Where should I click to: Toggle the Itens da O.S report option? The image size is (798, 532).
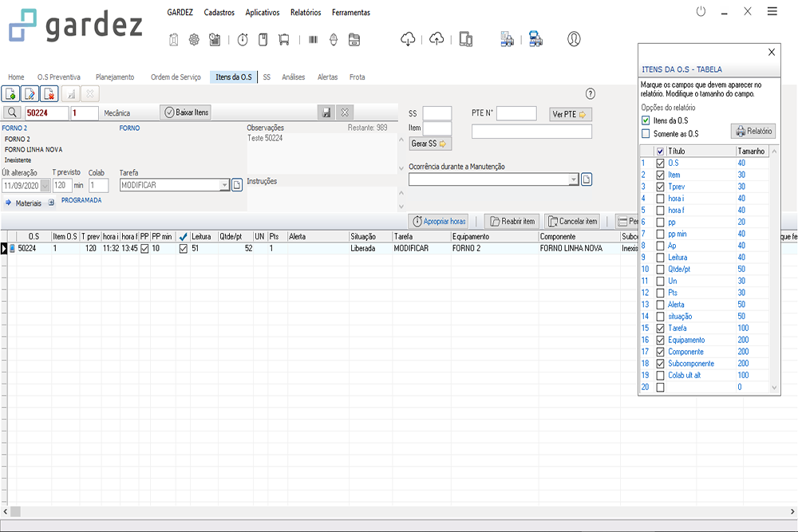click(x=646, y=120)
